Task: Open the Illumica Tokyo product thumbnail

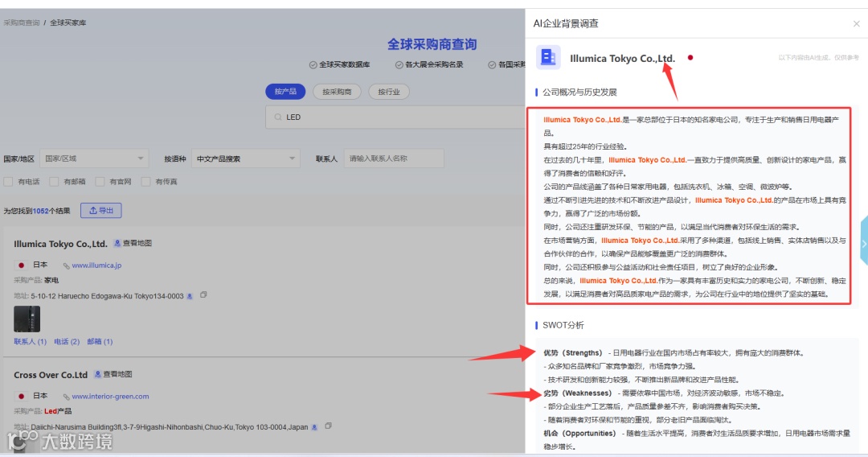Action: (x=27, y=319)
